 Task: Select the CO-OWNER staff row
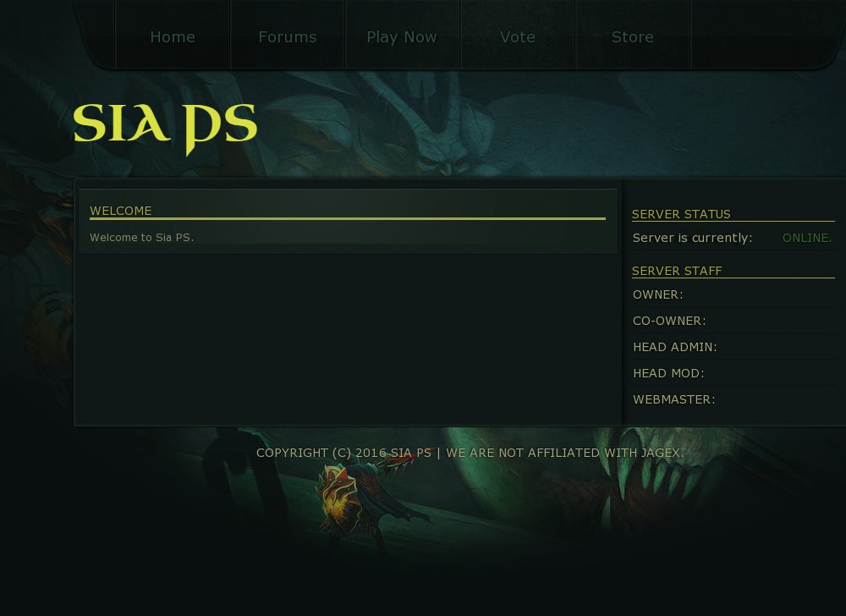point(733,321)
